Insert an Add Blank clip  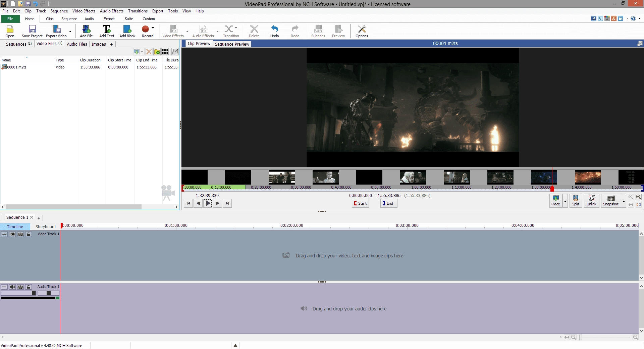127,31
